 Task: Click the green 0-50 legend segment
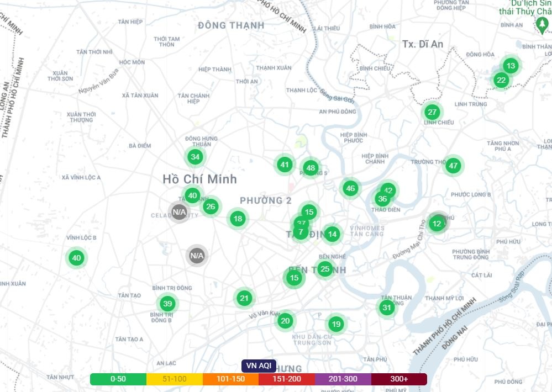click(x=118, y=379)
